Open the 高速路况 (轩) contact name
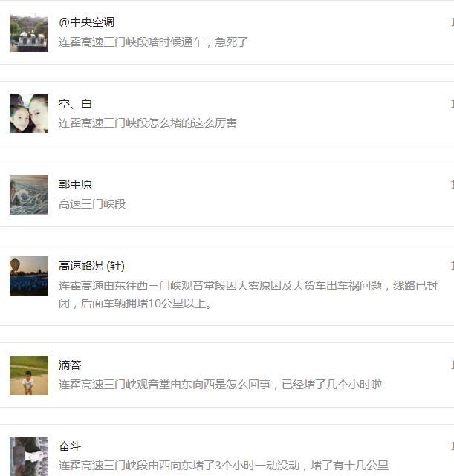 (x=91, y=266)
